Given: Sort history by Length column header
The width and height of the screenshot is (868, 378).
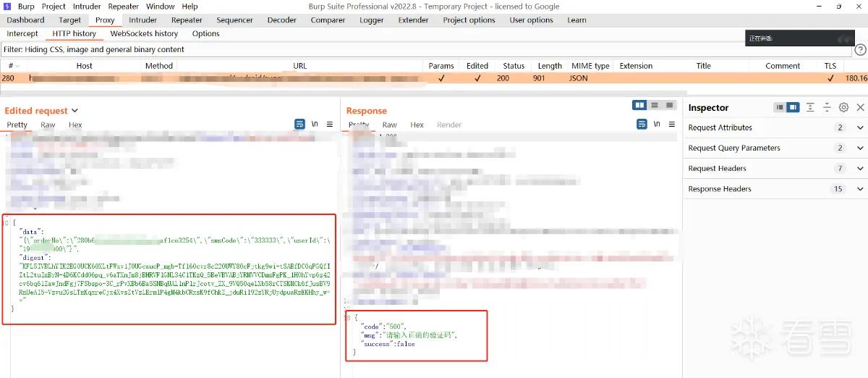Looking at the screenshot, I should (550, 66).
